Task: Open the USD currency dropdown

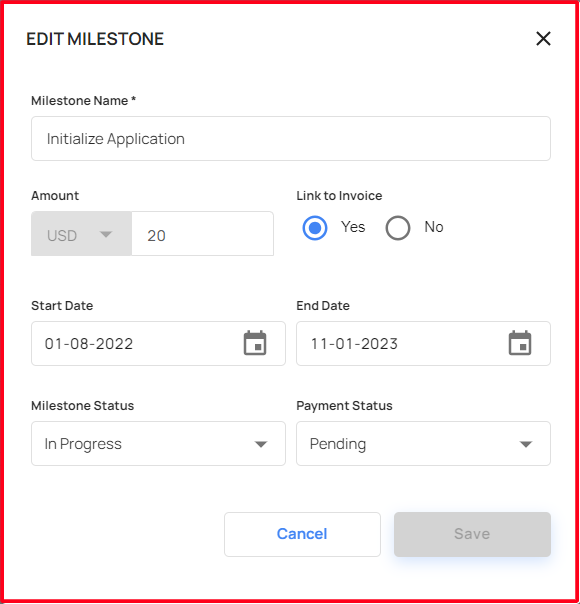Action: [81, 234]
